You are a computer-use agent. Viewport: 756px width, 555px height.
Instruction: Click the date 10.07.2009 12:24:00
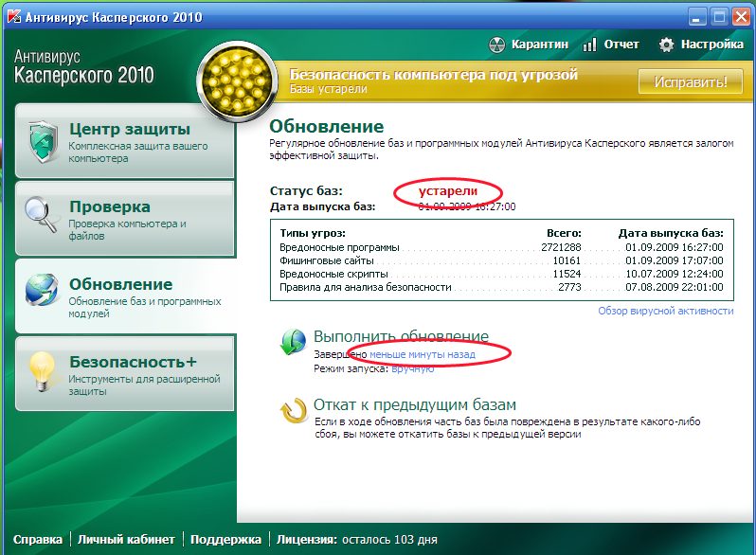(x=675, y=274)
